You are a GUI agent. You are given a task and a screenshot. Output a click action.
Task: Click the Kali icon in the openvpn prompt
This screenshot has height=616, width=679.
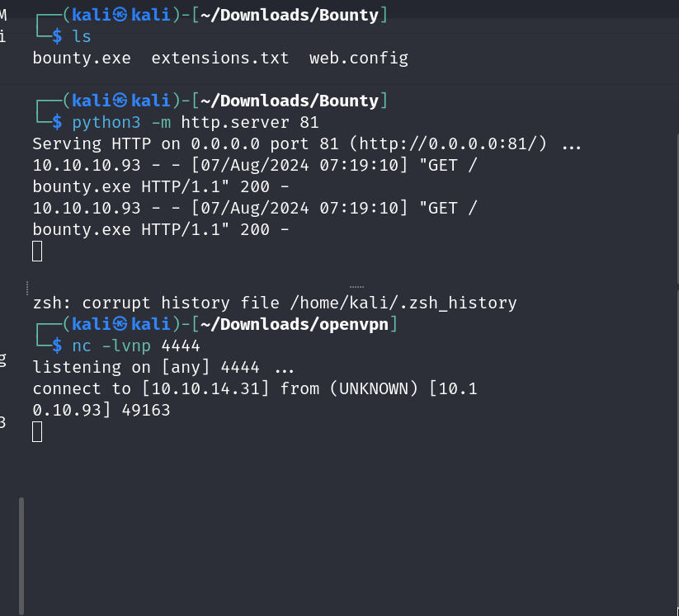120,324
